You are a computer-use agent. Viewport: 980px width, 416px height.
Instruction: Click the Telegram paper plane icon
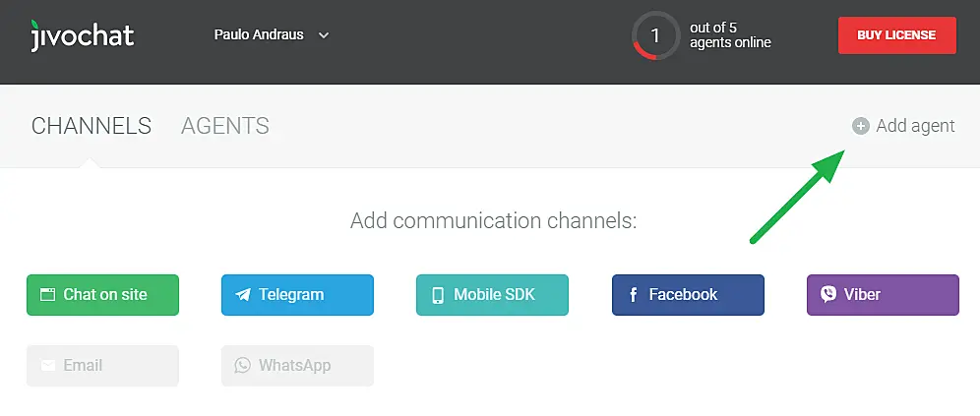pos(243,294)
